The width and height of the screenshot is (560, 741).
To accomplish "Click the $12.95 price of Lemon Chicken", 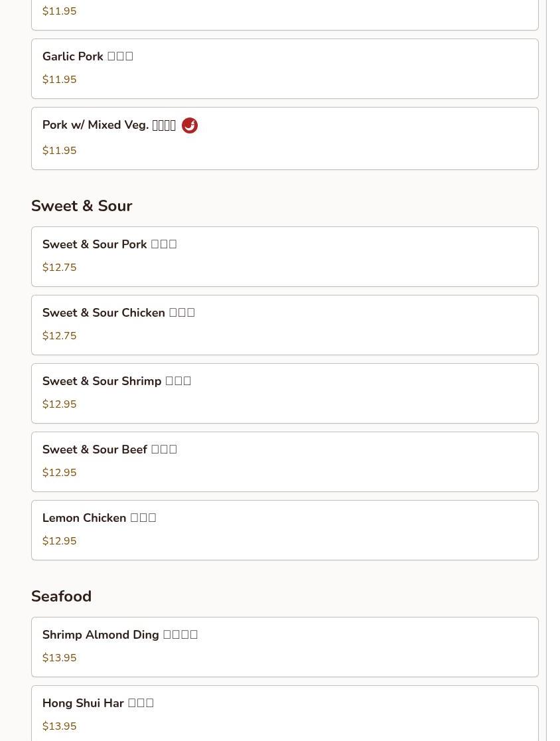I will point(60,541).
